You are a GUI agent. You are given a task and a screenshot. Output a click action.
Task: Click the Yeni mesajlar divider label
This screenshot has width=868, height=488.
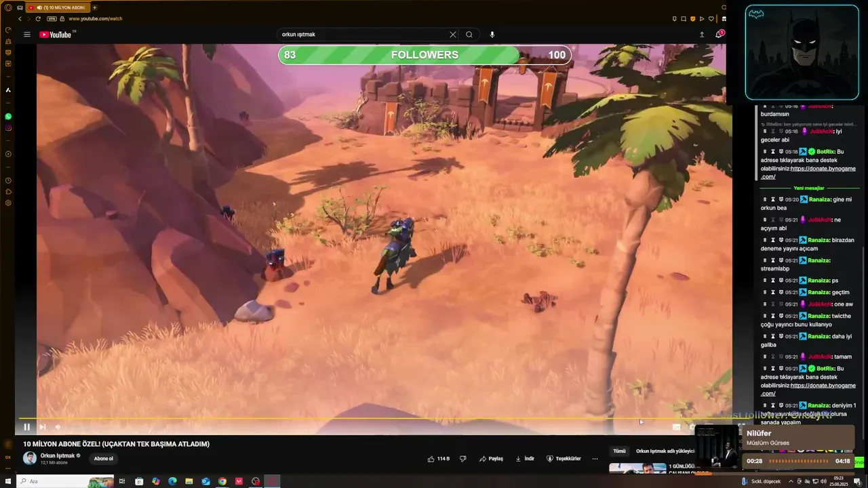[x=809, y=188]
